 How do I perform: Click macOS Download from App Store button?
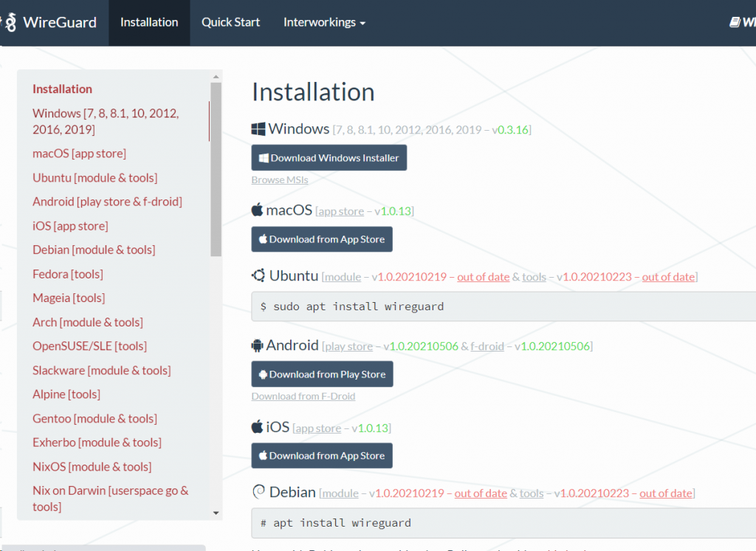tap(322, 239)
